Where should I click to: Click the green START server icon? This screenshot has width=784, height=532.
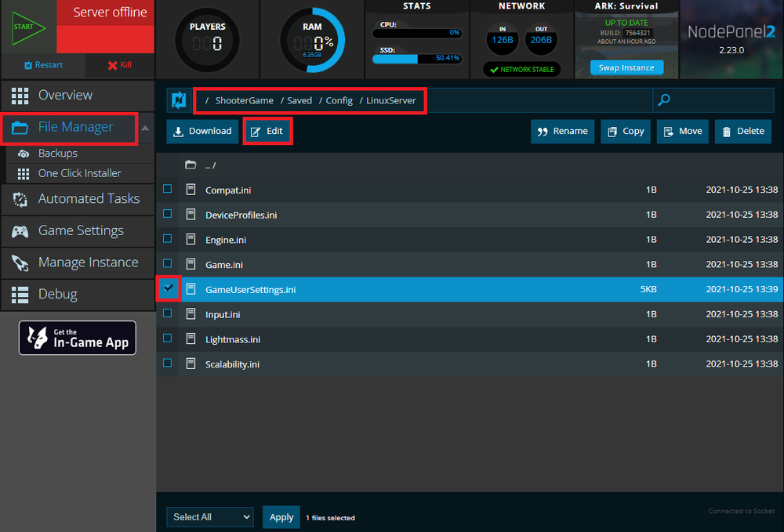pyautogui.click(x=27, y=27)
